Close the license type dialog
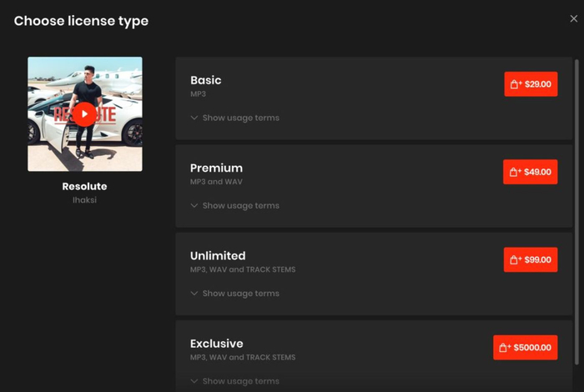Viewport: 584px width, 392px height. click(573, 19)
